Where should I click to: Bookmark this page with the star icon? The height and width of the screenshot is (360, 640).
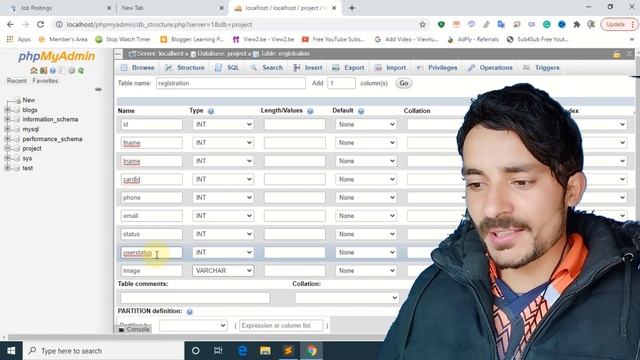422,24
